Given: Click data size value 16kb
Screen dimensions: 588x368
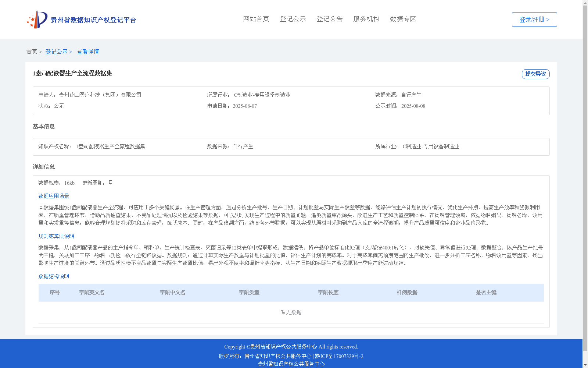Looking at the screenshot, I should coord(69,183).
